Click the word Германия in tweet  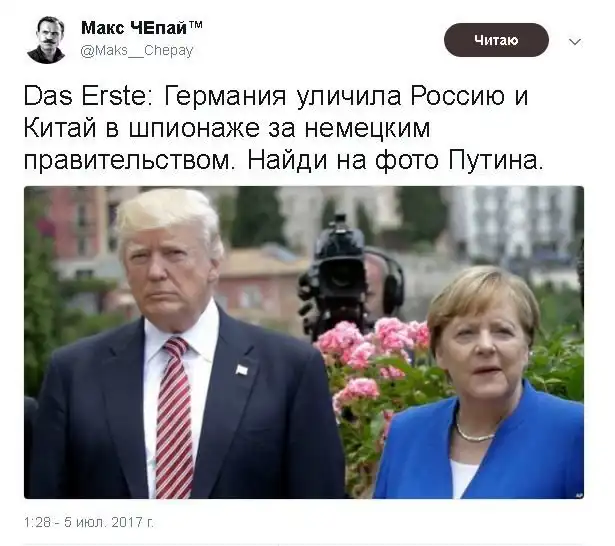[x=225, y=96]
